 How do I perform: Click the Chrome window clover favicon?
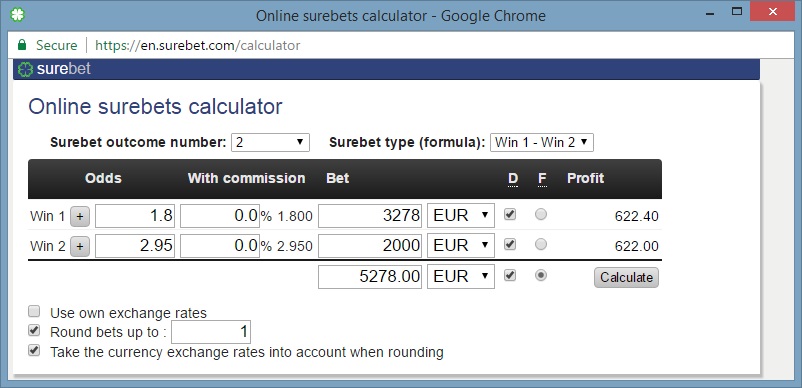click(x=17, y=14)
